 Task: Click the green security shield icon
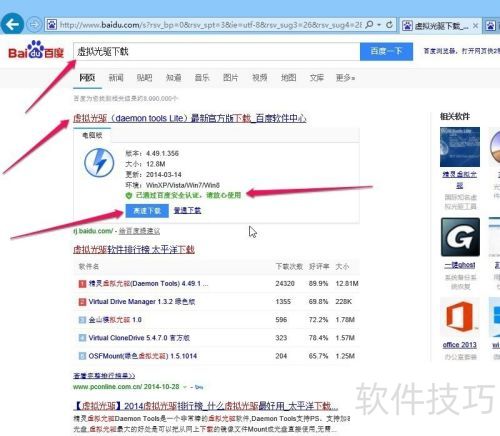(x=129, y=196)
